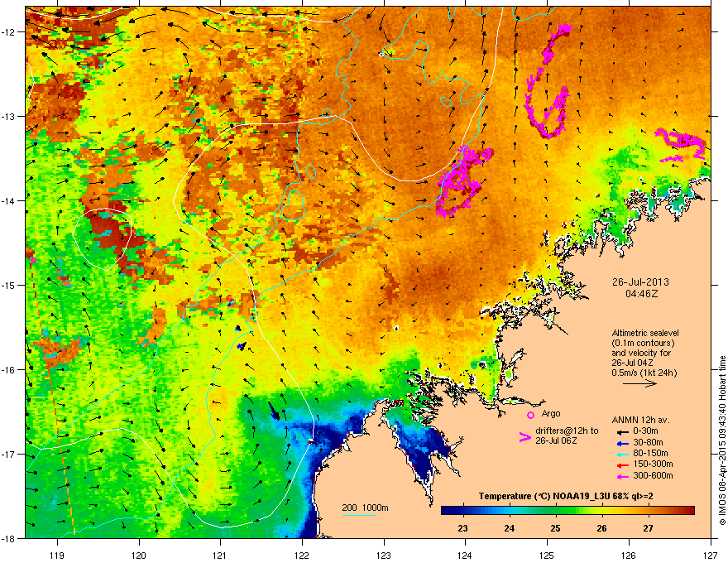Screen dimensions: 728x563
Task: Click the -18 latitude axis label
Action: [8, 538]
